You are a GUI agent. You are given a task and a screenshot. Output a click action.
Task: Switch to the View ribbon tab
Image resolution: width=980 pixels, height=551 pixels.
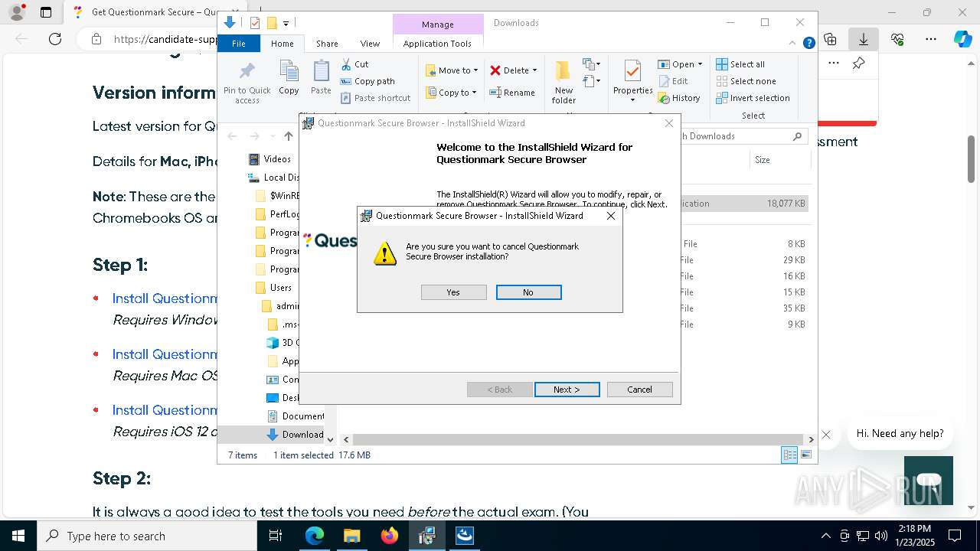(370, 44)
